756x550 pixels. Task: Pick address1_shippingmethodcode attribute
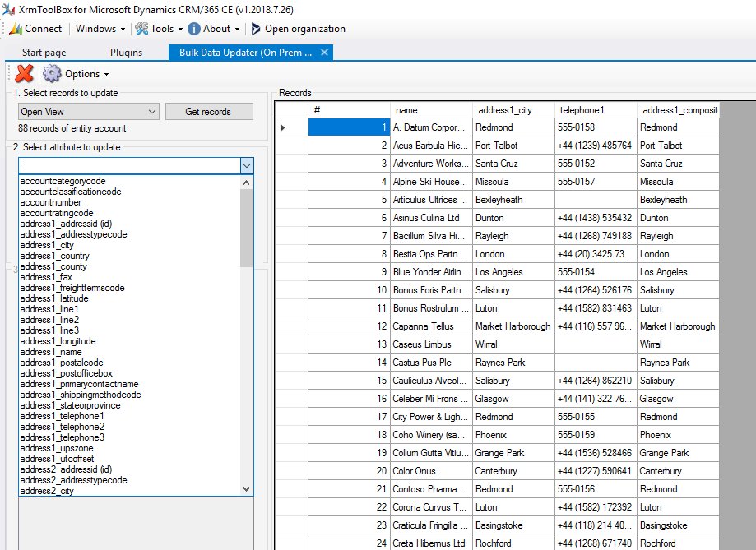click(81, 395)
